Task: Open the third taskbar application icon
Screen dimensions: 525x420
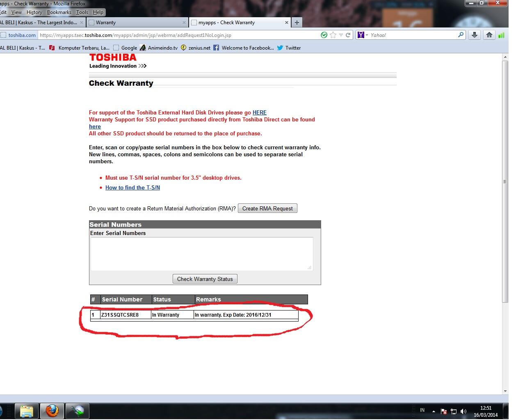Action: pos(77,411)
